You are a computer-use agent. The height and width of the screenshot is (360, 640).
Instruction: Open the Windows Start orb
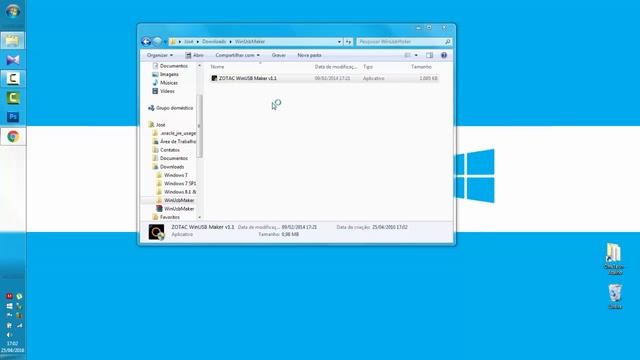[13, 11]
